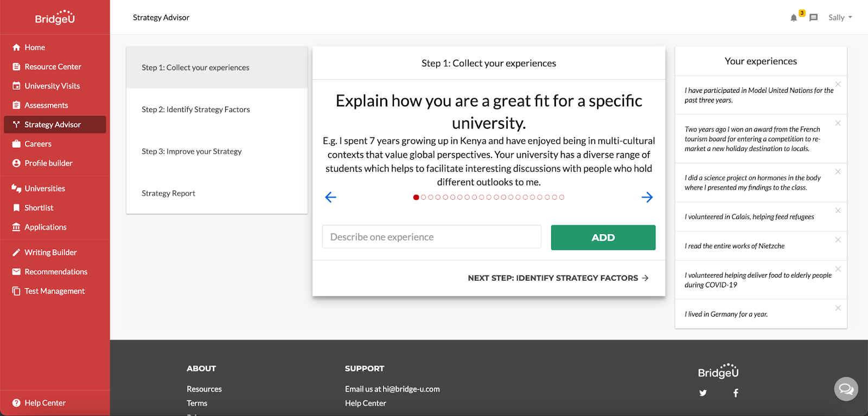Click 'I lived in Germany for a year.'
868x416 pixels.
pos(726,314)
